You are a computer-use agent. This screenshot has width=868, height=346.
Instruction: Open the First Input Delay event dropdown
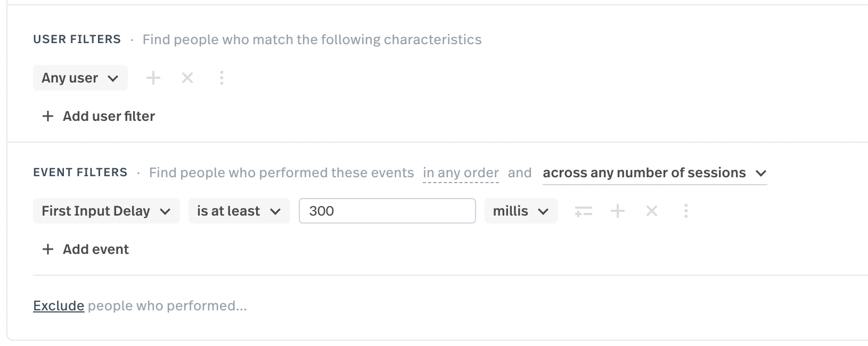coord(106,211)
